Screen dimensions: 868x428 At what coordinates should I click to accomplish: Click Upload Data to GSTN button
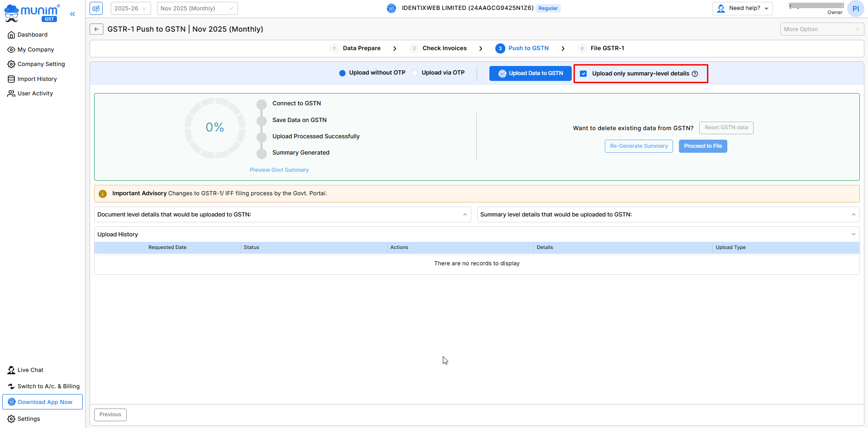tap(530, 73)
